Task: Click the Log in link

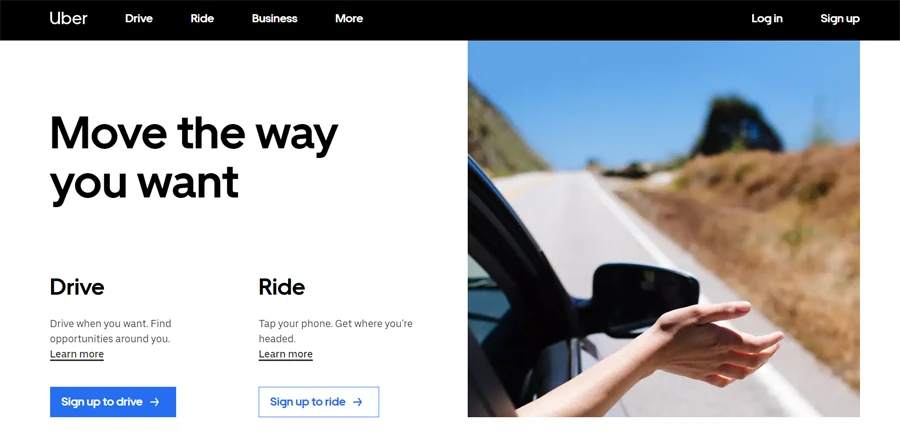Action: [x=767, y=18]
